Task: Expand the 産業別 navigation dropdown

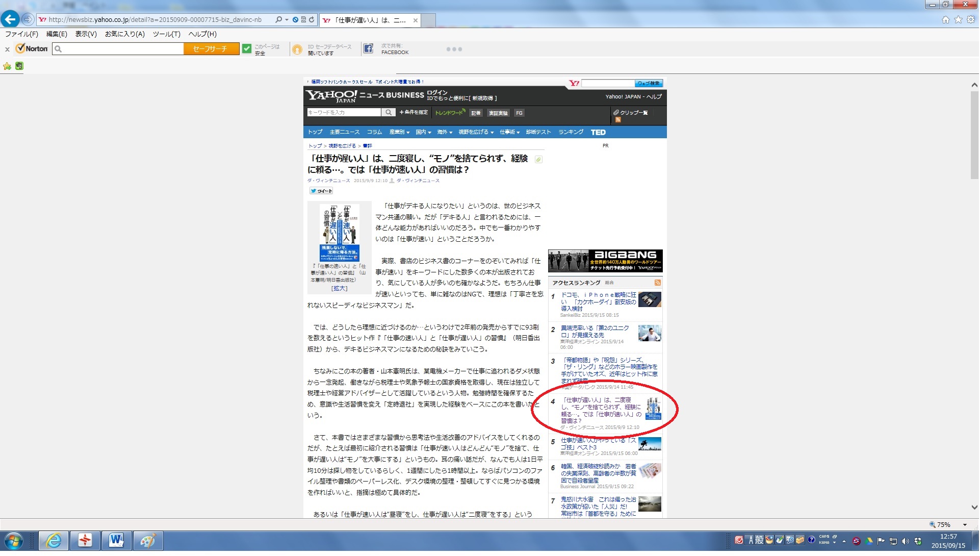Action: pos(399,133)
